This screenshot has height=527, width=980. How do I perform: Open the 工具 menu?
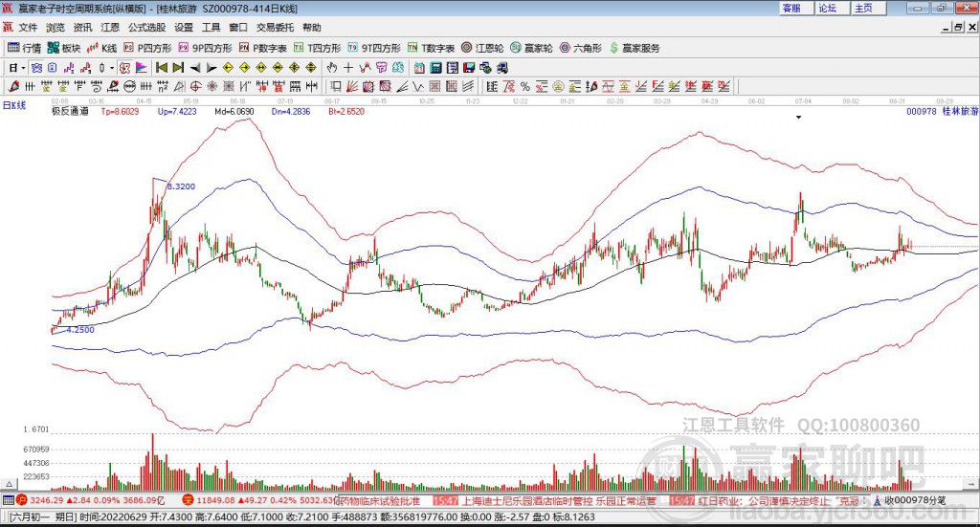click(x=211, y=28)
